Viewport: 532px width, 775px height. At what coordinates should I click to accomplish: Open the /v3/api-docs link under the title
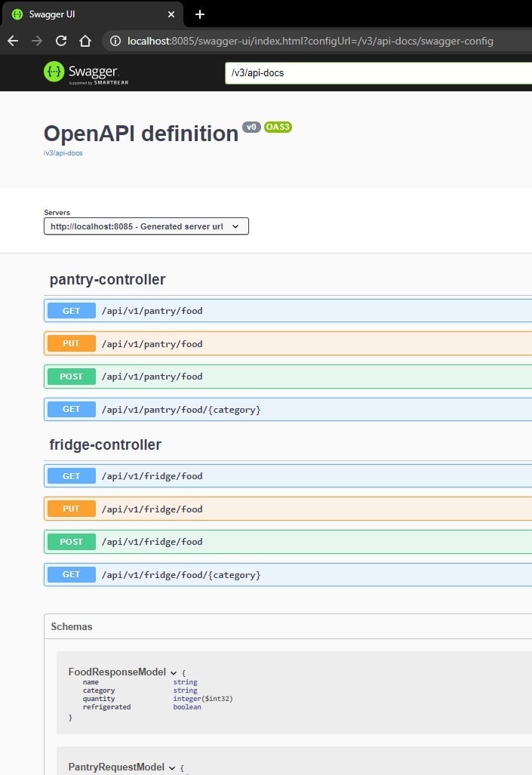[63, 153]
